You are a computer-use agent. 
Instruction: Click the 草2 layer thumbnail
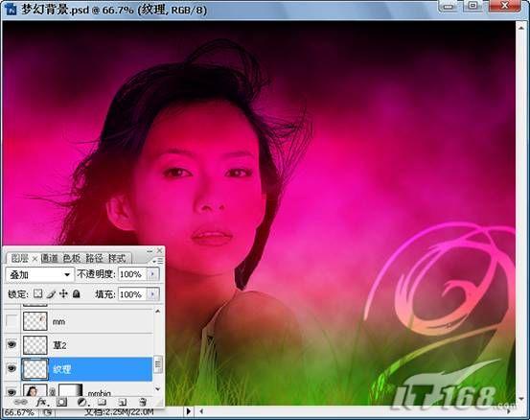point(35,345)
